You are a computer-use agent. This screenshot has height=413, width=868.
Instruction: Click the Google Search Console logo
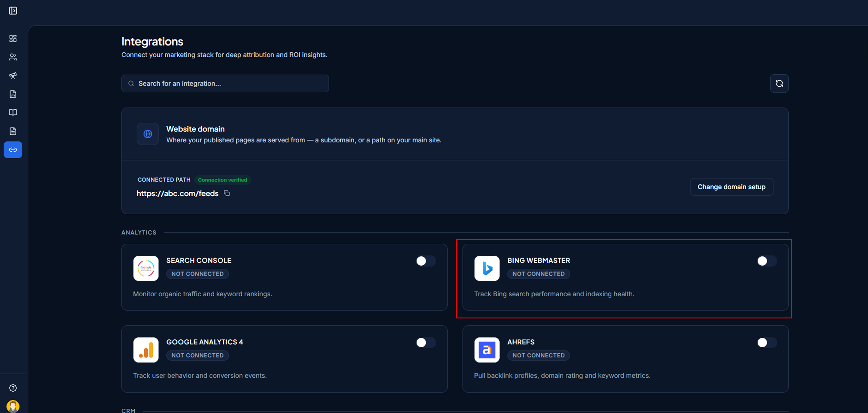146,268
